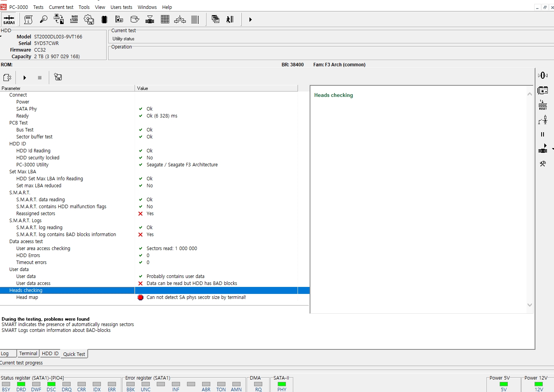Viewport: 554px width, 392px height.
Task: Click the save-to-disk icon in Quick Test toolbar
Action: pos(58,77)
